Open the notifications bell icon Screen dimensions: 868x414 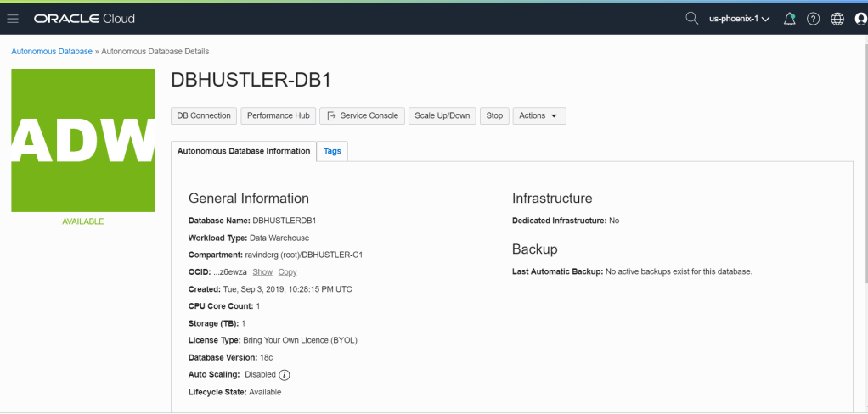790,19
